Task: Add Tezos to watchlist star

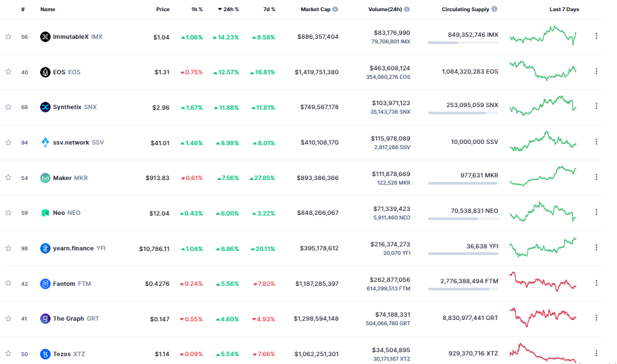Action: tap(9, 353)
